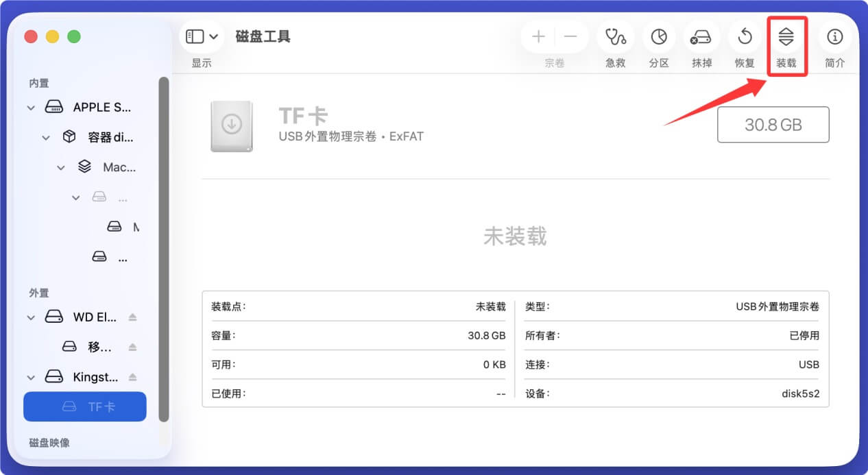Eject the Kingston drive
Viewport: 868px width, 475px height.
pyautogui.click(x=132, y=376)
